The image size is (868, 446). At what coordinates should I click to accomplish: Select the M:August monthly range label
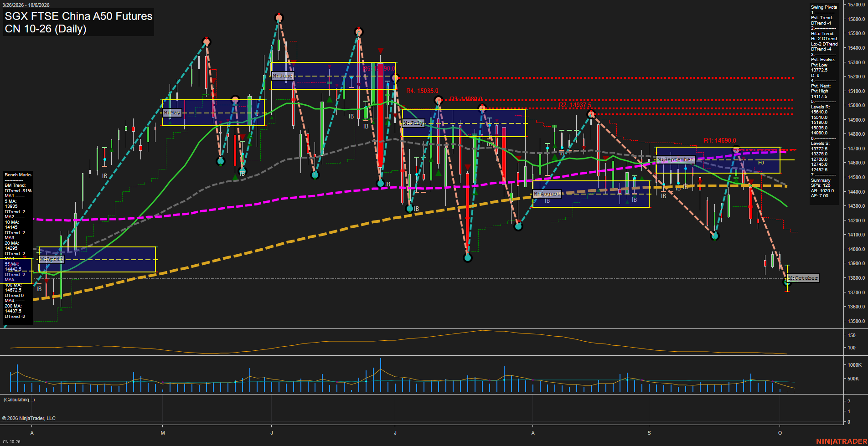click(x=547, y=194)
